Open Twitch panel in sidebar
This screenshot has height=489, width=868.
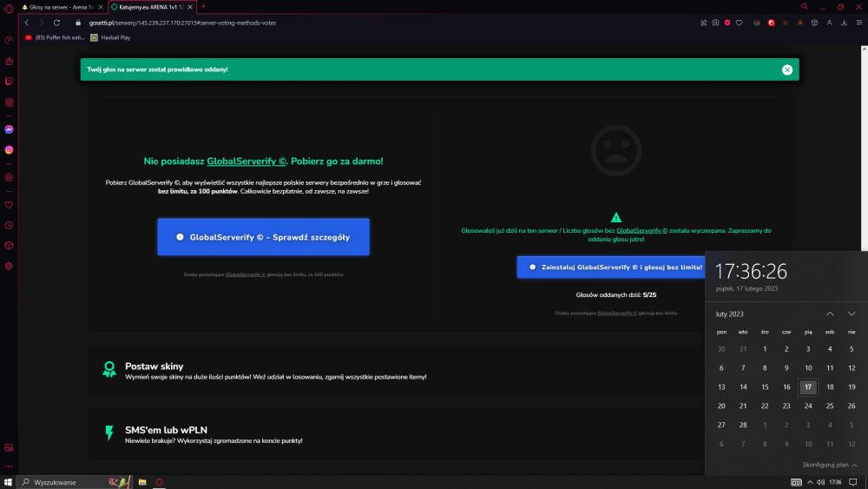pyautogui.click(x=9, y=82)
